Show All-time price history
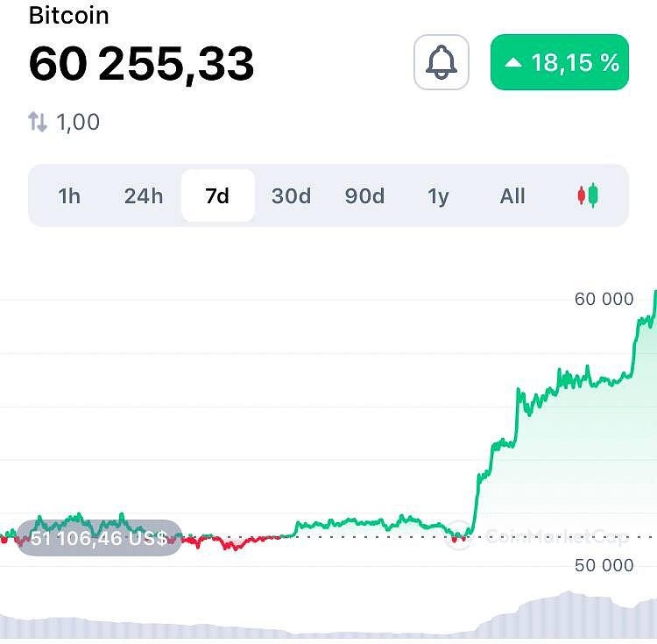Image resolution: width=657 pixels, height=644 pixels. (x=512, y=195)
